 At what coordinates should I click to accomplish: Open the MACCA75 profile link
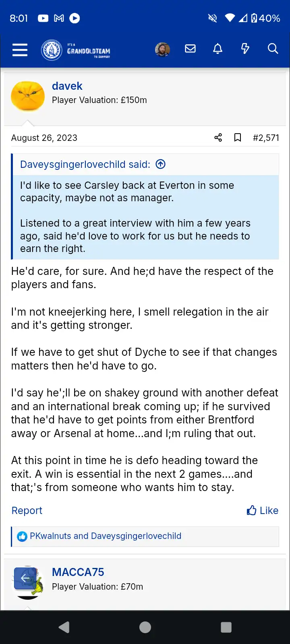78,572
